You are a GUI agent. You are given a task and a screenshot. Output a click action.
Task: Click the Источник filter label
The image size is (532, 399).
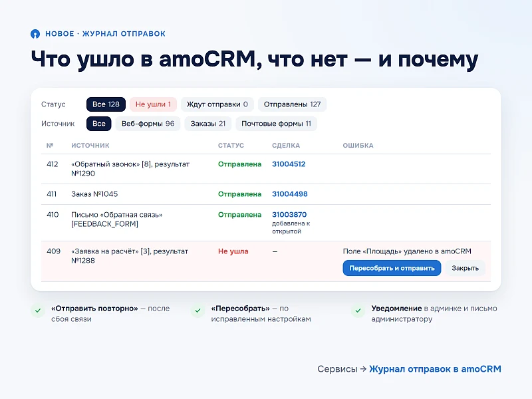click(x=58, y=124)
